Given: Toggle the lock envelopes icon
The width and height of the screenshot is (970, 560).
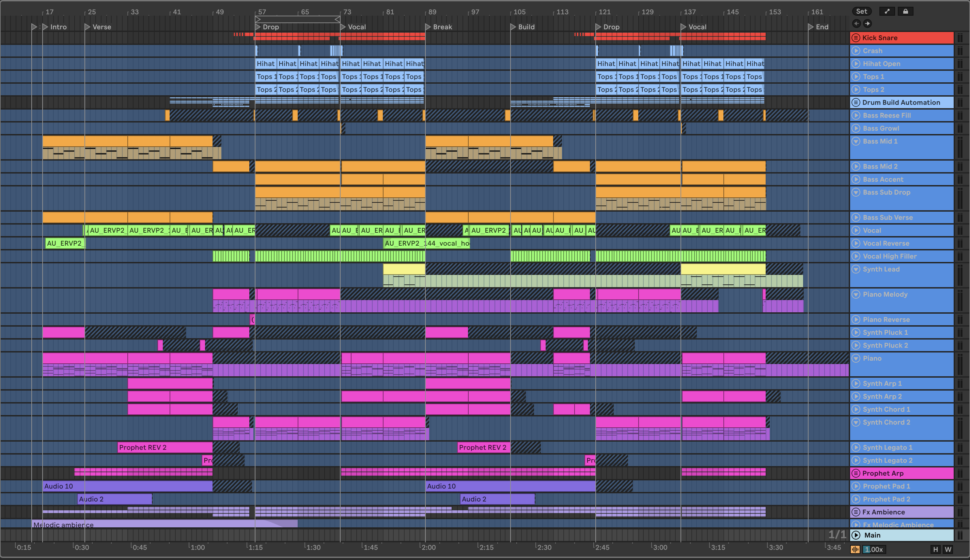Looking at the screenshot, I should click(905, 11).
